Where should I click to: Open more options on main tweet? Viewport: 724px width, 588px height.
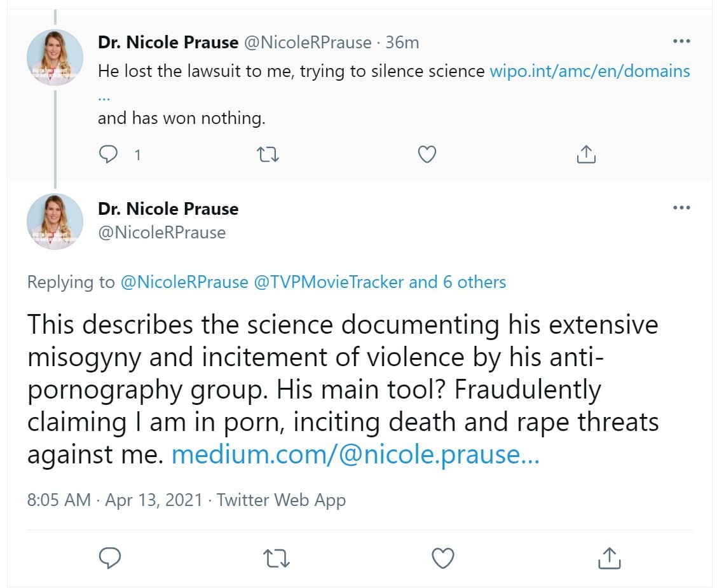click(x=681, y=208)
